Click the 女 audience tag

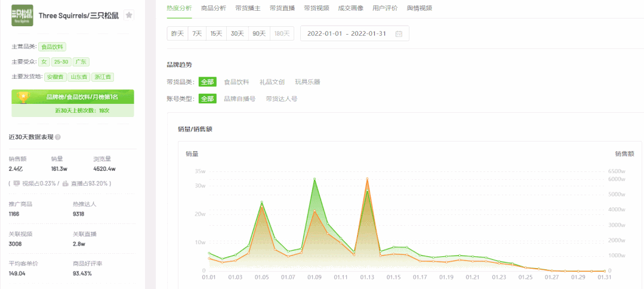[44, 62]
